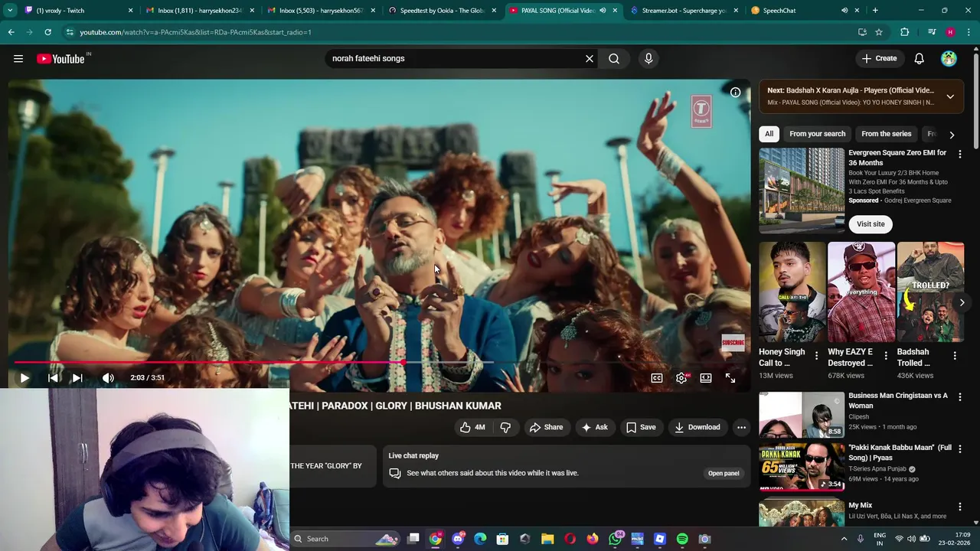Skip to previous video in playlist
This screenshot has height=551, width=980.
(53, 377)
